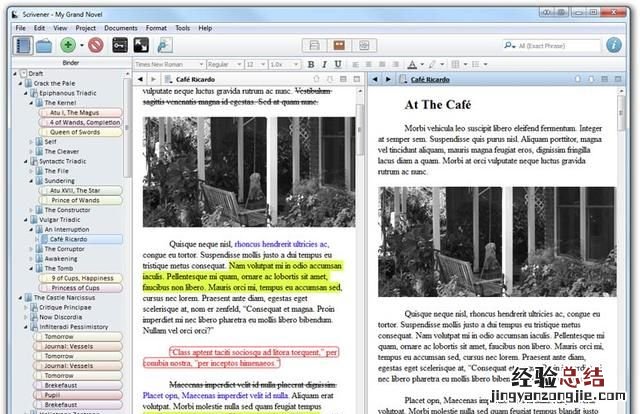Click the back arrow in left editor header
Screen dimensions: 640x414
(x=139, y=79)
